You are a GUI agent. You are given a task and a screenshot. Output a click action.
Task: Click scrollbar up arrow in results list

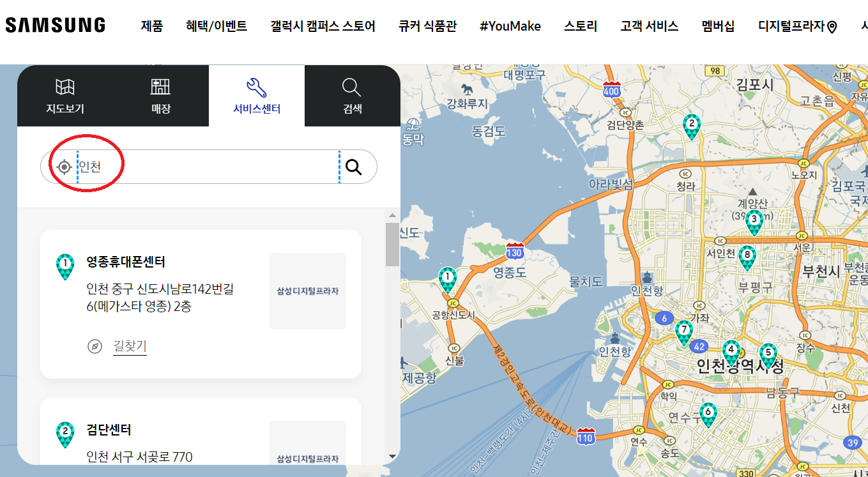click(392, 215)
